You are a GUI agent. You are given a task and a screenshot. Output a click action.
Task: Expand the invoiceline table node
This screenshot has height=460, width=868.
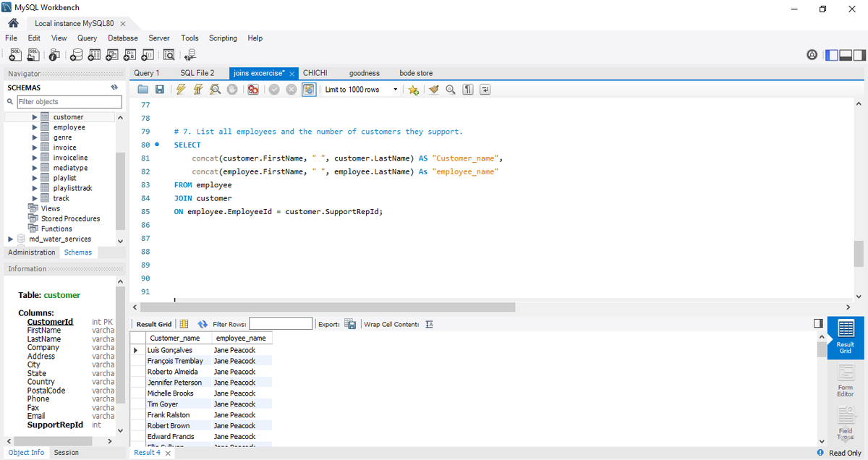point(34,158)
